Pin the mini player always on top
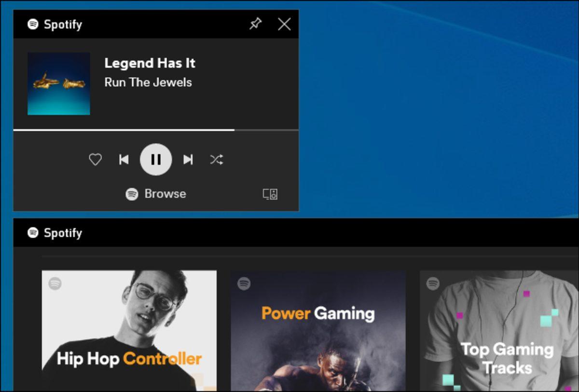The image size is (579, 392). point(256,23)
